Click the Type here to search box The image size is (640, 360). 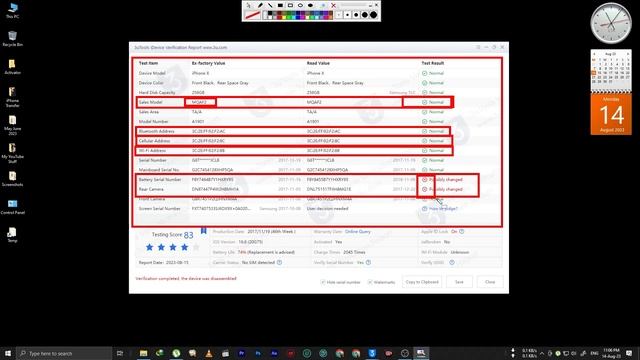pos(64,353)
